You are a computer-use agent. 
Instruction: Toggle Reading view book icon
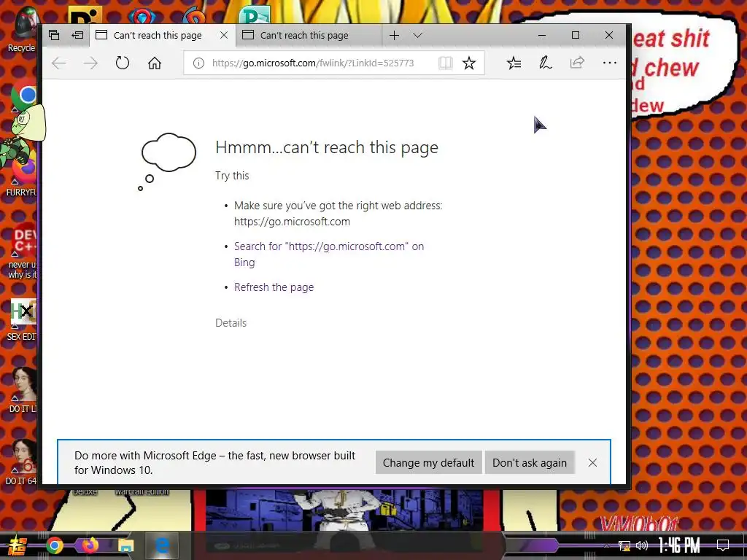pos(446,63)
